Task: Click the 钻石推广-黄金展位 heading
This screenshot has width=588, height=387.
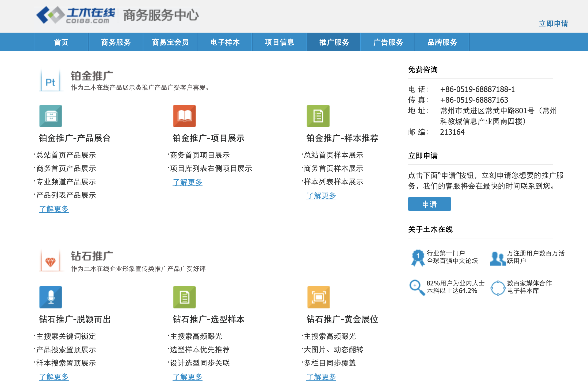Action: (342, 319)
